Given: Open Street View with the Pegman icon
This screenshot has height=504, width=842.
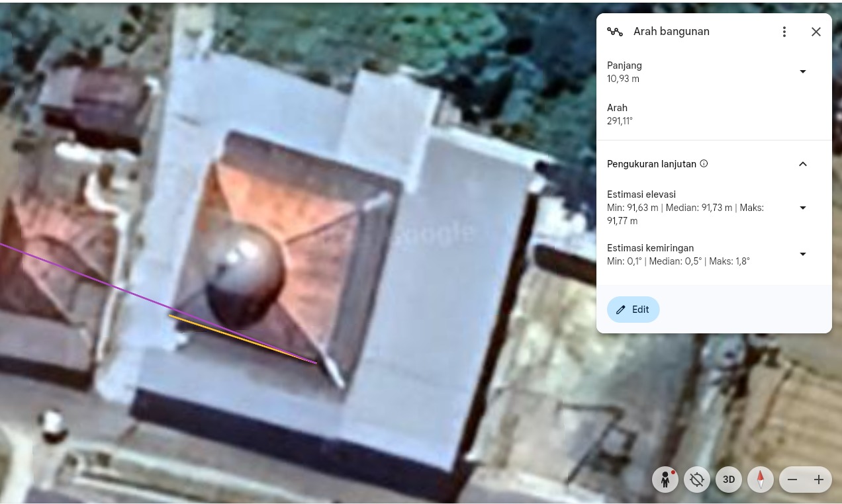Looking at the screenshot, I should (x=665, y=480).
